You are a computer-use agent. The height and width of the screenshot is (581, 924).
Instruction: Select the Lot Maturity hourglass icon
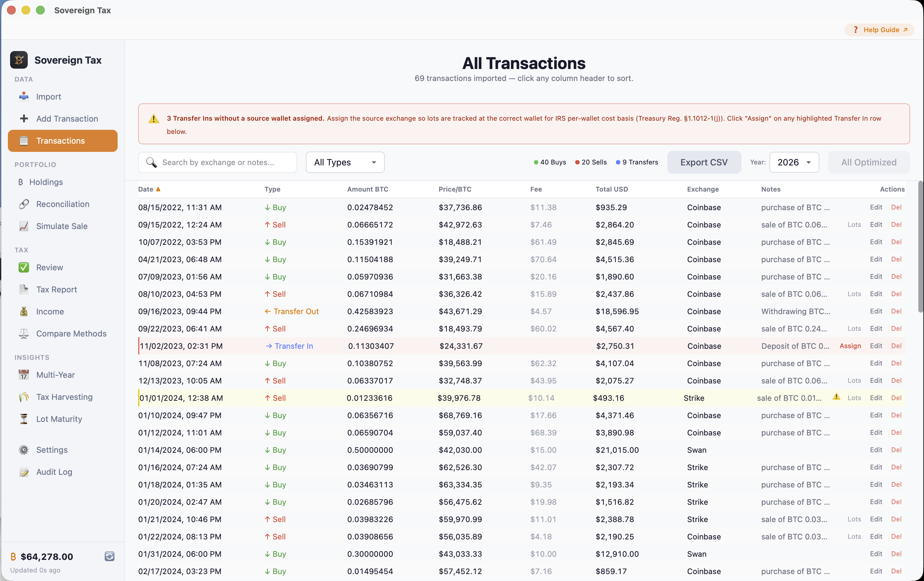click(24, 419)
